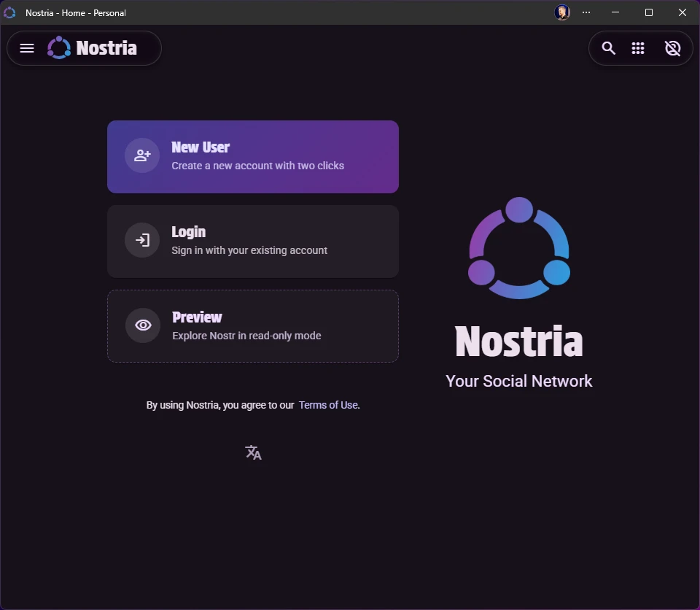
Task: Click the large Nostria circular logo
Action: 519,248
